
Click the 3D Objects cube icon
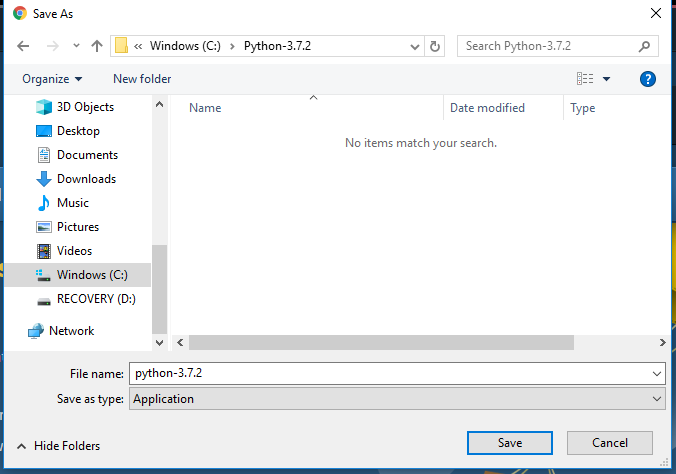click(44, 107)
